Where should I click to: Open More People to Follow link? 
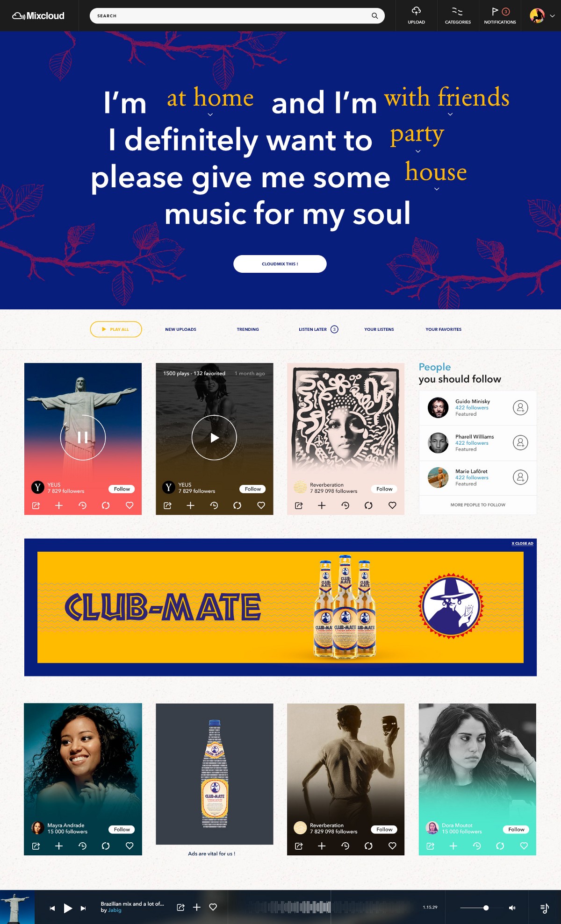pyautogui.click(x=478, y=505)
